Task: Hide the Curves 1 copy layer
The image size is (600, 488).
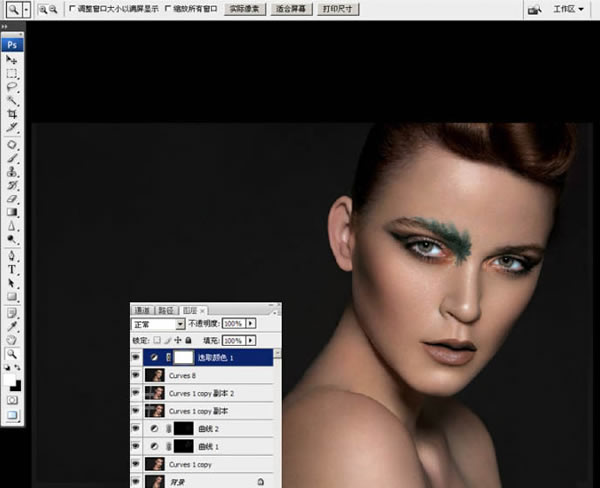Action: pyautogui.click(x=136, y=464)
